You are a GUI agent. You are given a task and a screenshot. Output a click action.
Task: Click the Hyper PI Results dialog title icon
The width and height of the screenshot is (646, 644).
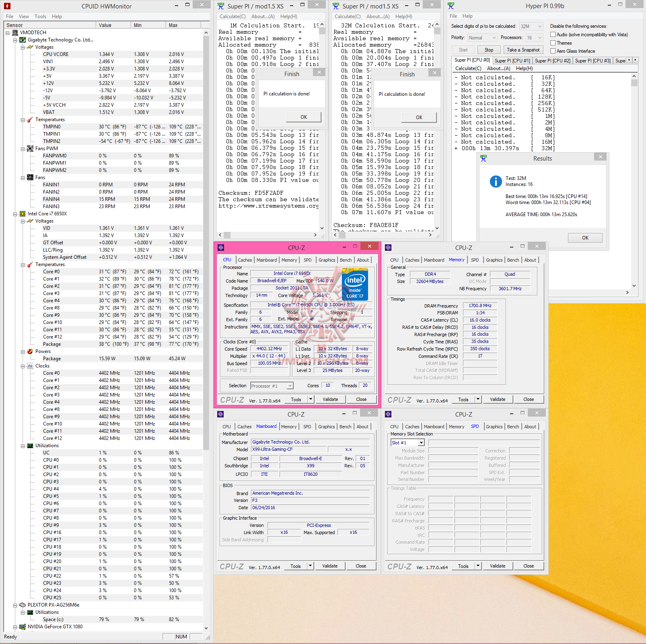pos(483,158)
